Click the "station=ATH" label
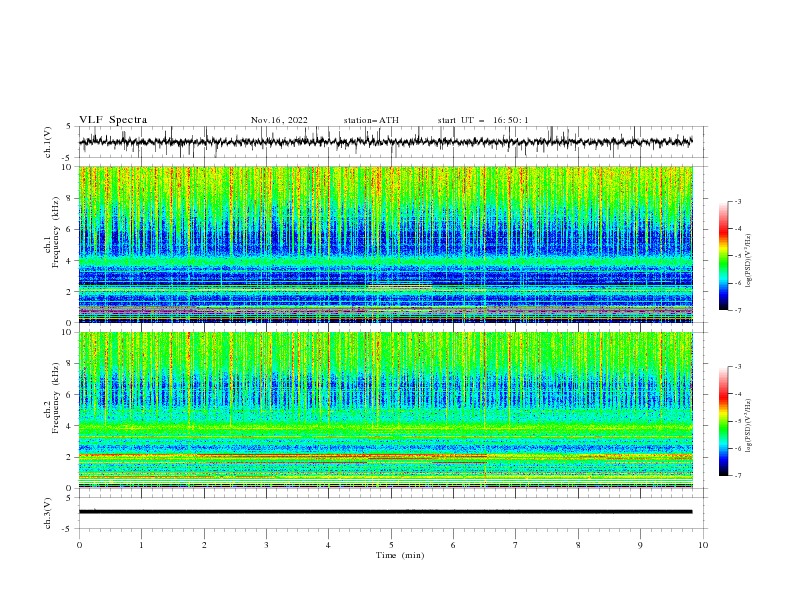This screenshot has height=612, width=792. click(371, 120)
